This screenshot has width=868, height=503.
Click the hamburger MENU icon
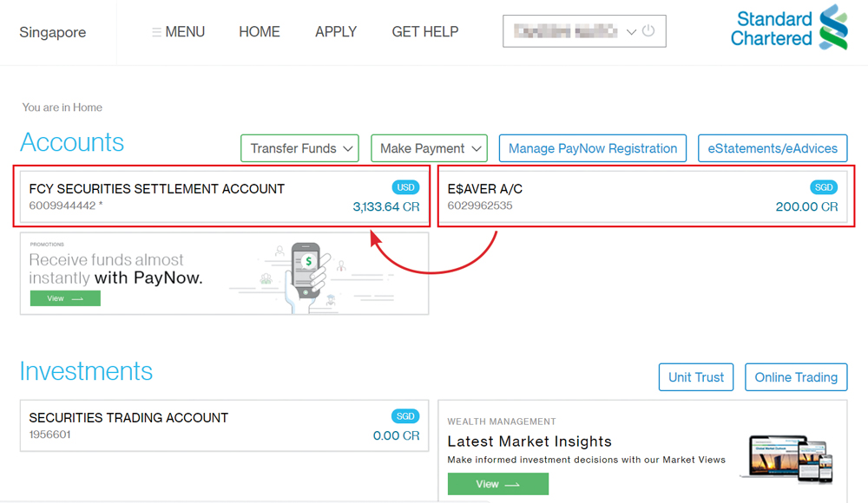[x=156, y=32]
